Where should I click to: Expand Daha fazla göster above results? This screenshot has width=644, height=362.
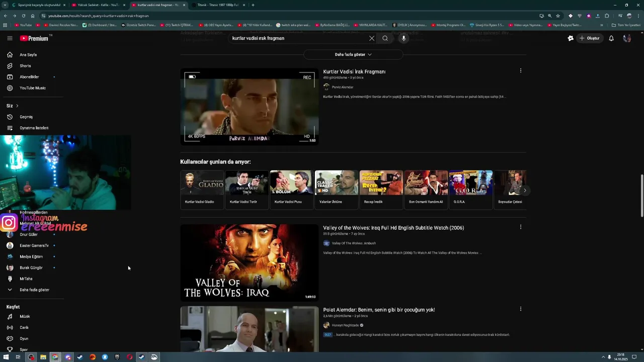[353, 54]
